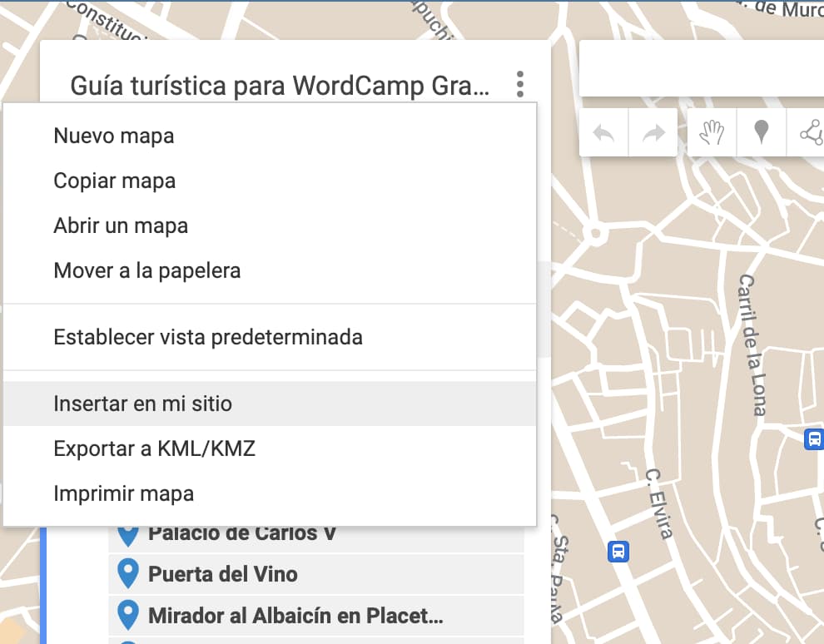Choose Copiar mapa option
824x644 pixels.
click(114, 181)
